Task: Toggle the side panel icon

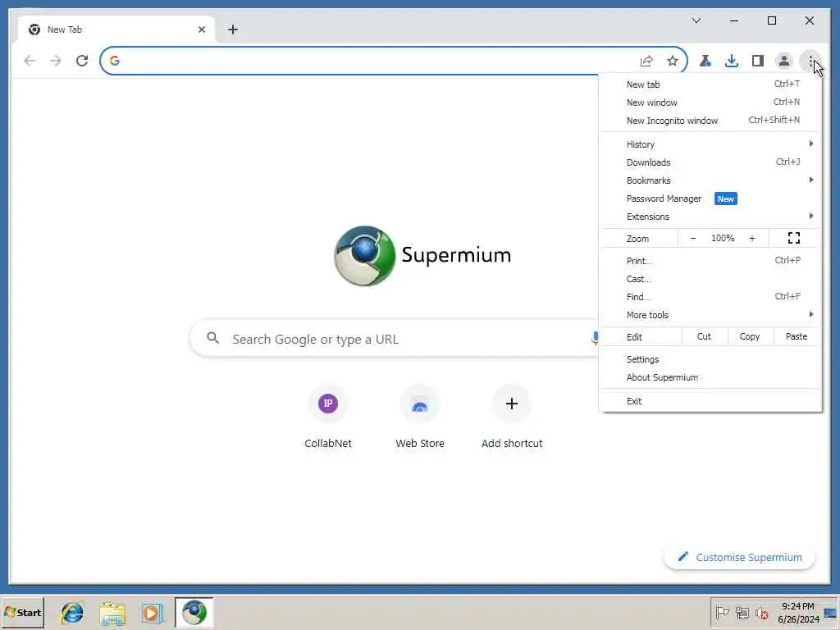Action: pos(757,61)
